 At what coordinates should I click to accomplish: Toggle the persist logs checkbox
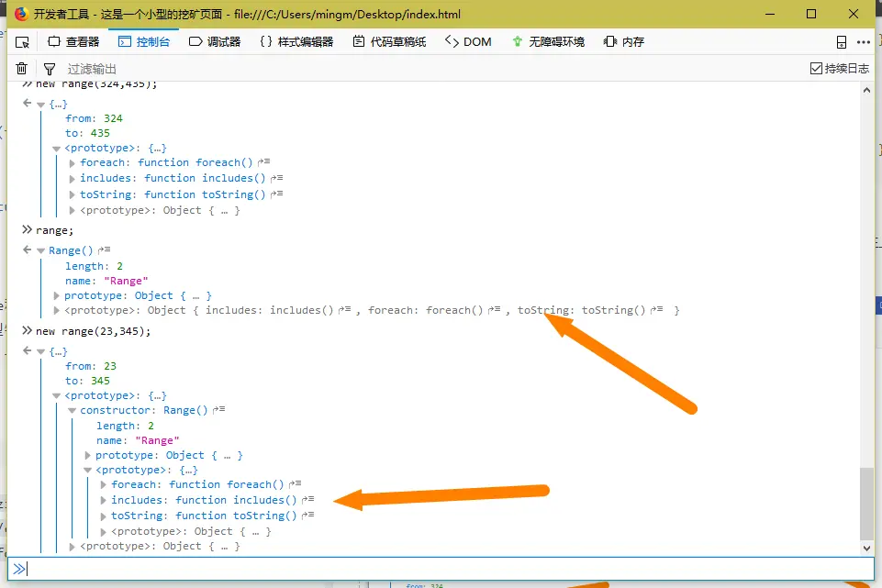coord(816,69)
